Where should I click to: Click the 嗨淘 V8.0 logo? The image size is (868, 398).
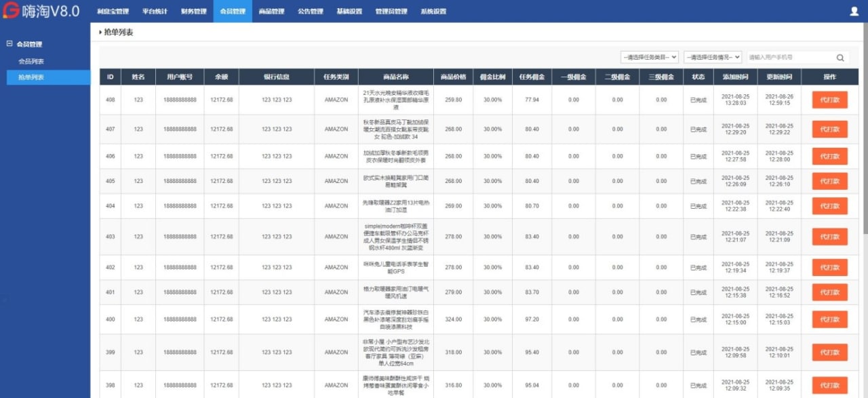[41, 11]
